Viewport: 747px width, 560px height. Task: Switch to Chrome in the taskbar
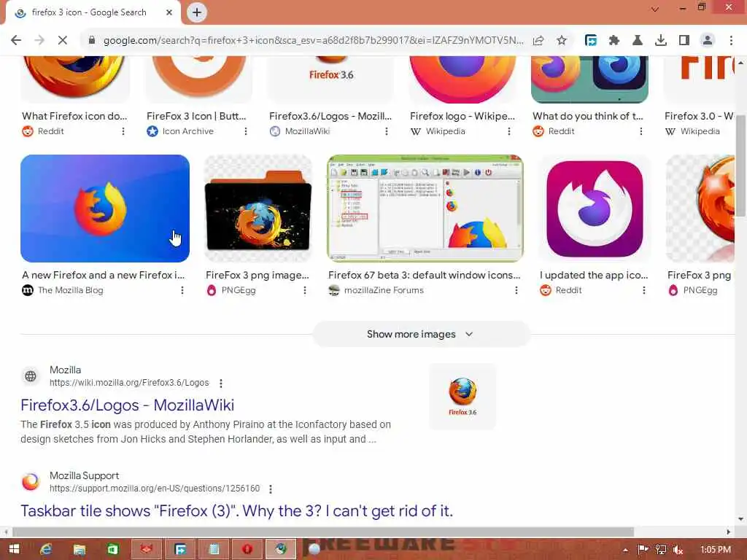pyautogui.click(x=281, y=550)
